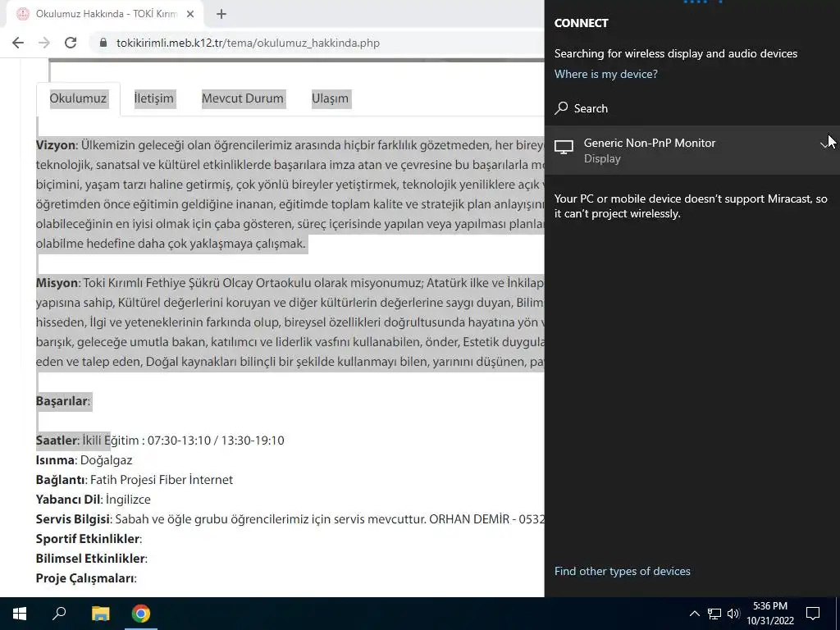840x630 pixels.
Task: Click the 'Vizyon' bold heading
Action: point(56,145)
